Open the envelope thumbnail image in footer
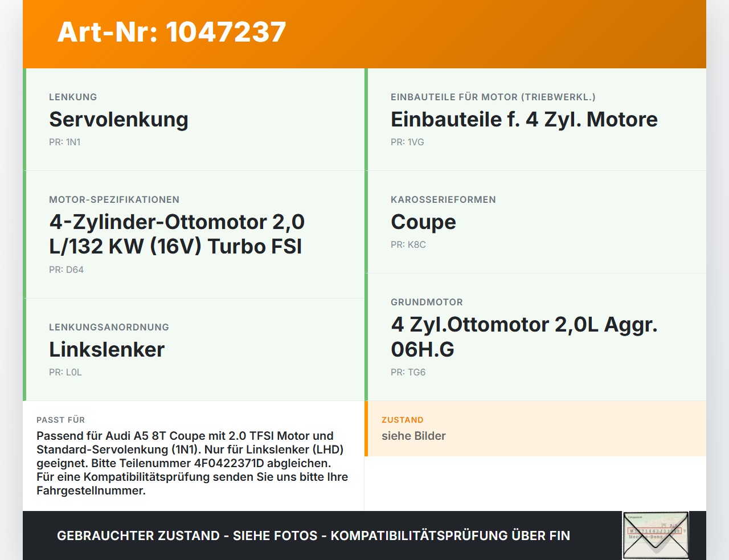This screenshot has width=729, height=560. (656, 536)
